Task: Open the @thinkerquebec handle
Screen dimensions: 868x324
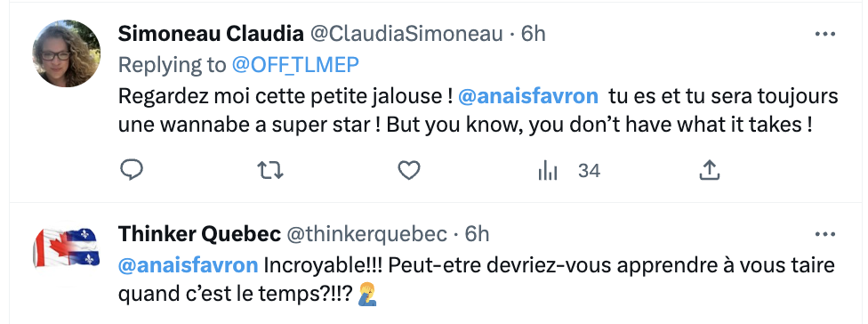Action: pos(366,235)
